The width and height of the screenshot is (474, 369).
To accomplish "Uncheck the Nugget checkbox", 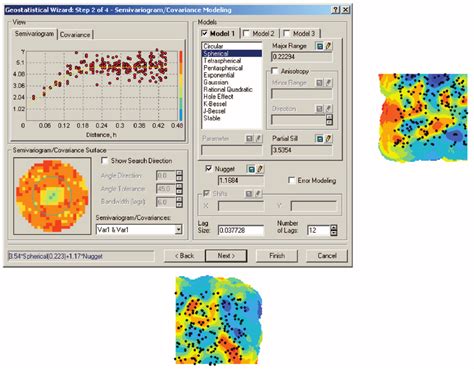I will (x=209, y=169).
